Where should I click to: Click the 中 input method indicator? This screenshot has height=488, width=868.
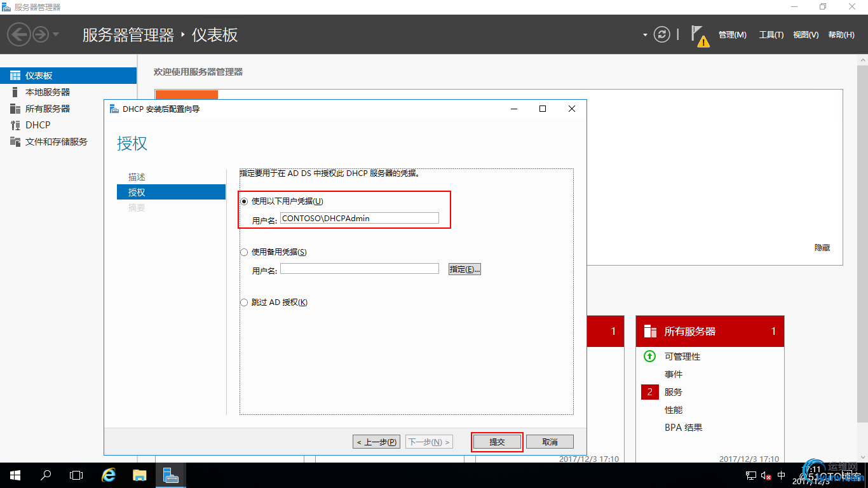point(782,475)
